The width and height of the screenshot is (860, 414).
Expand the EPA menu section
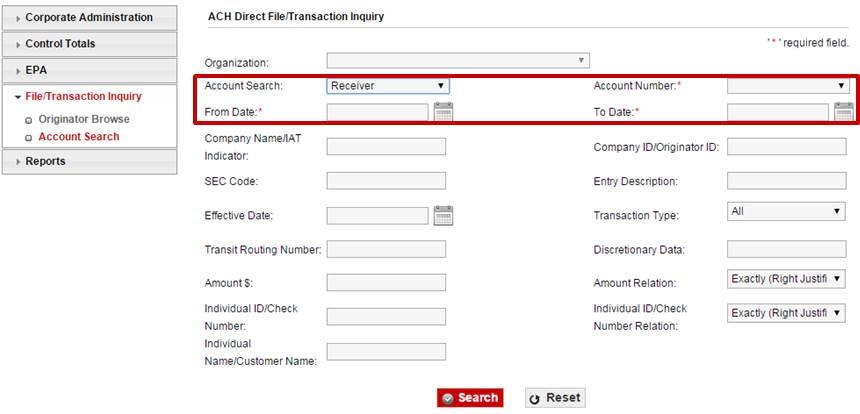tap(89, 71)
